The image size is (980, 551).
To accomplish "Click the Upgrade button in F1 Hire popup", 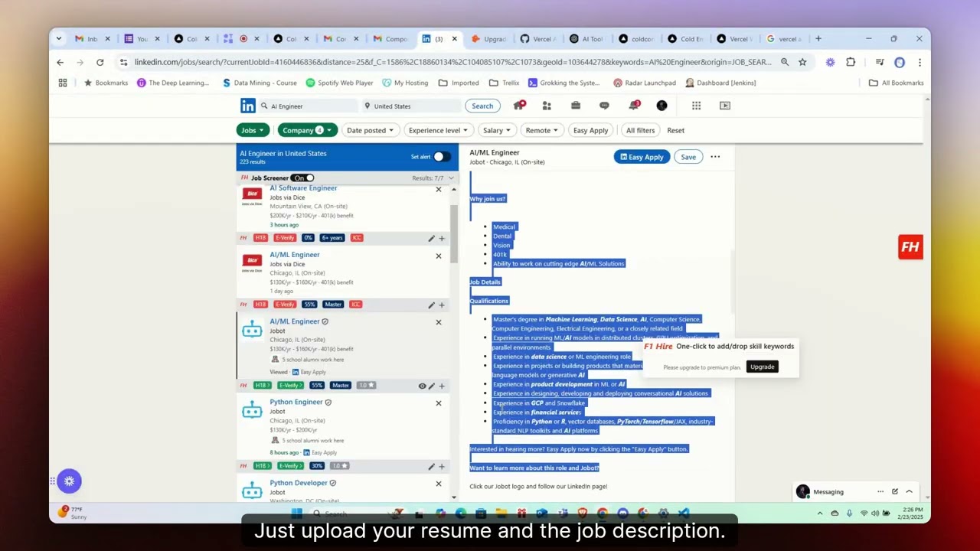I will pyautogui.click(x=763, y=367).
